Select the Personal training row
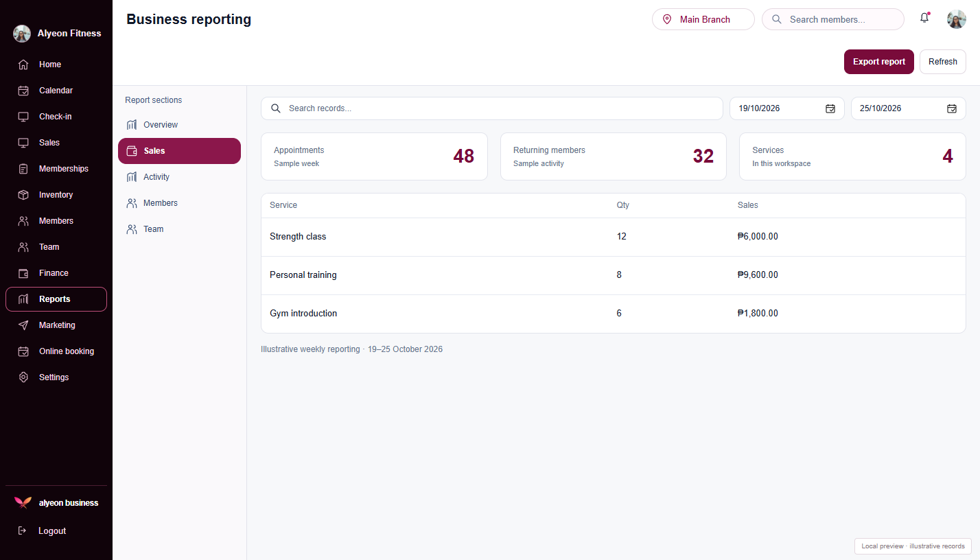The height and width of the screenshot is (560, 980). point(614,275)
